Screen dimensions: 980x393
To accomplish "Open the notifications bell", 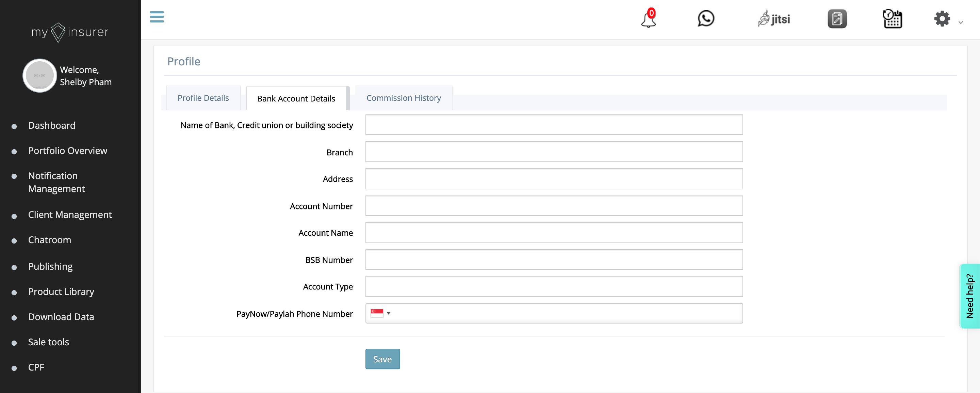I will [648, 19].
